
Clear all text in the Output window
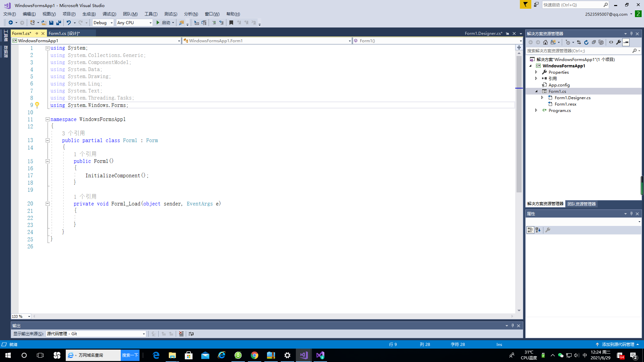click(x=181, y=334)
